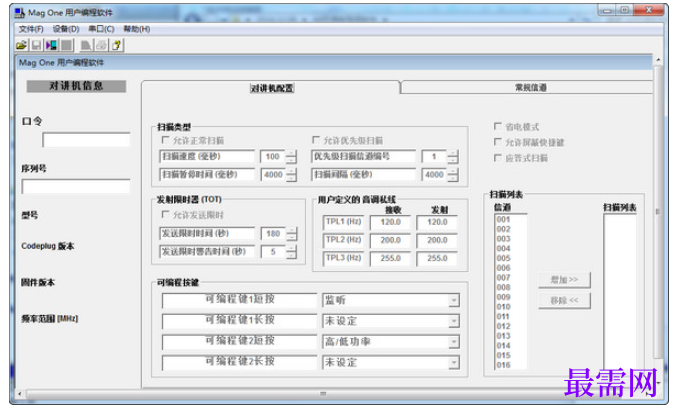Click the TPL2 transmit field showing 200.0
Image resolution: width=676 pixels, height=414 pixels.
point(437,241)
